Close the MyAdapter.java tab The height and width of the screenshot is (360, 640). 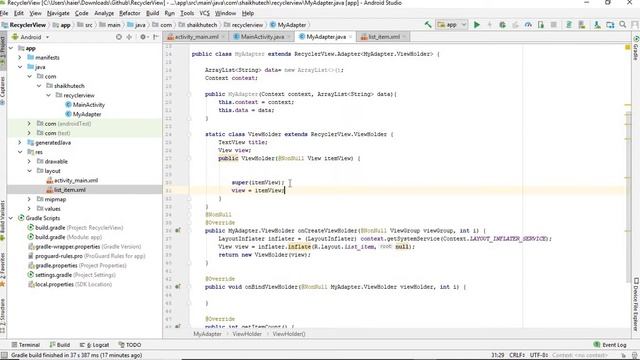tap(351, 37)
